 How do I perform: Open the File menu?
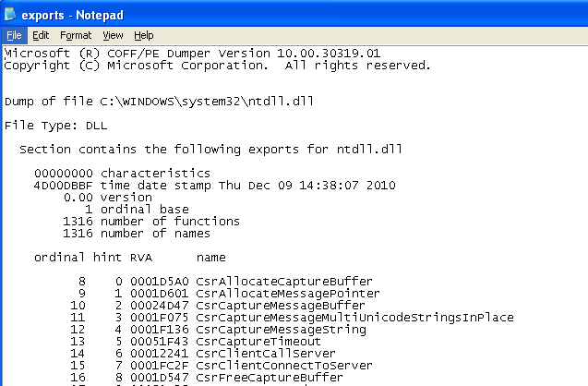[14, 35]
